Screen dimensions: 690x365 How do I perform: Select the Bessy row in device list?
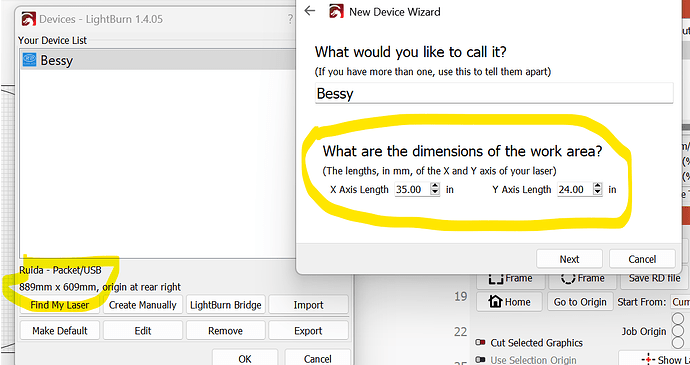pos(158,60)
